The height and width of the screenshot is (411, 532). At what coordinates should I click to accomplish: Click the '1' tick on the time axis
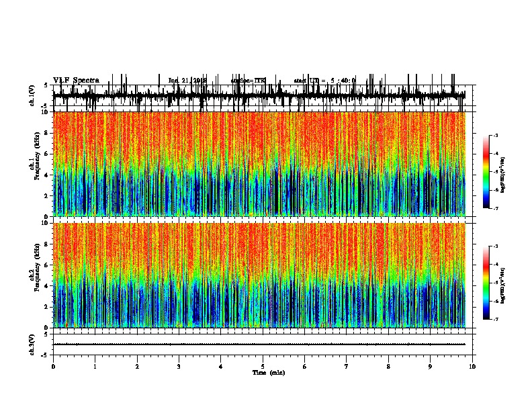(95, 367)
